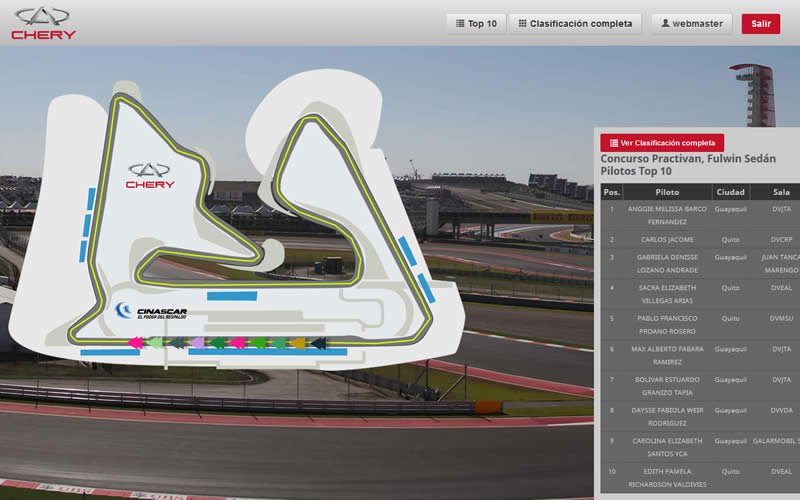Select pilot Anggie Melissa Barco Fernandez row
Viewport: 800px width, 500px height.
pos(667,214)
